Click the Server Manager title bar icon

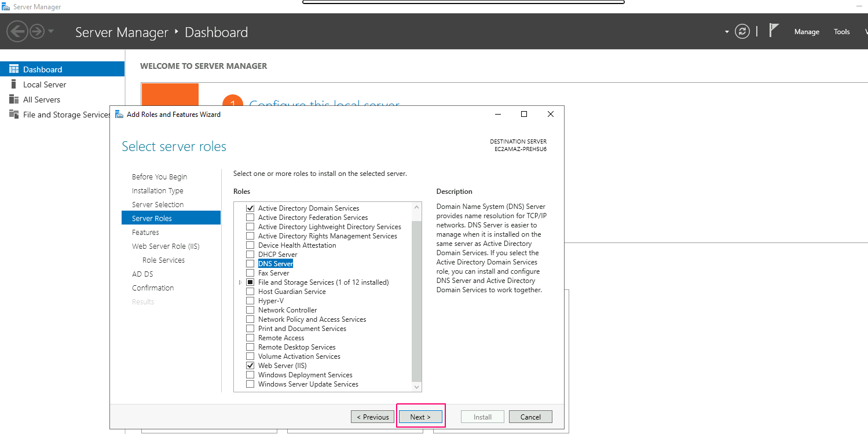(6, 6)
